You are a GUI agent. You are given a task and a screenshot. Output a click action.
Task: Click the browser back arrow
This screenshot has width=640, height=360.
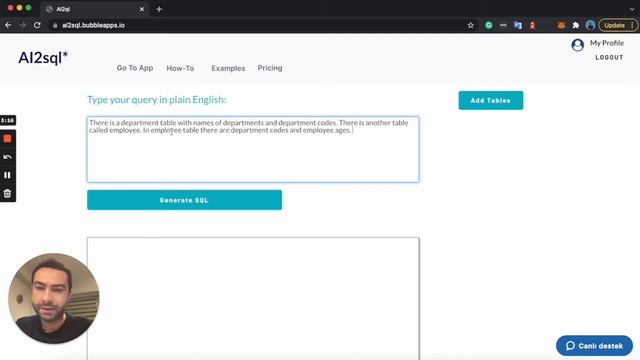[x=8, y=25]
